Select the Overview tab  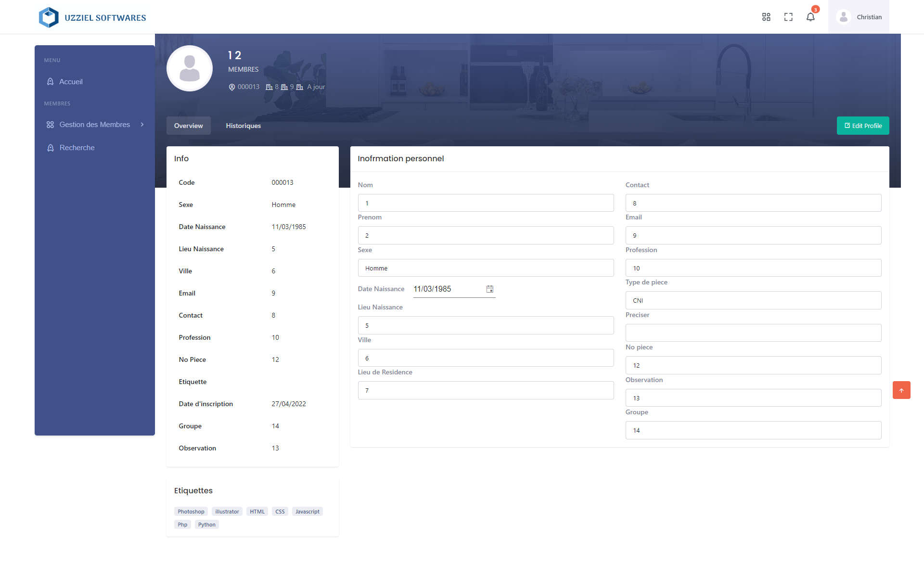tap(188, 126)
